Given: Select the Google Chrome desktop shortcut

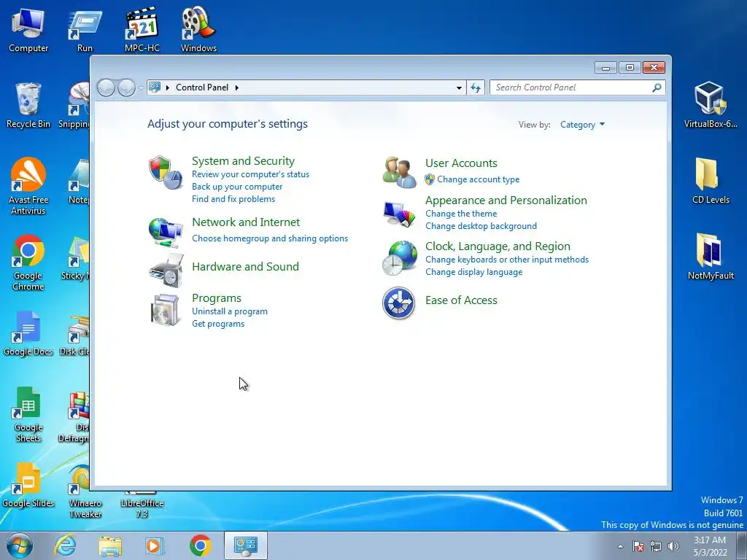Looking at the screenshot, I should [x=28, y=262].
